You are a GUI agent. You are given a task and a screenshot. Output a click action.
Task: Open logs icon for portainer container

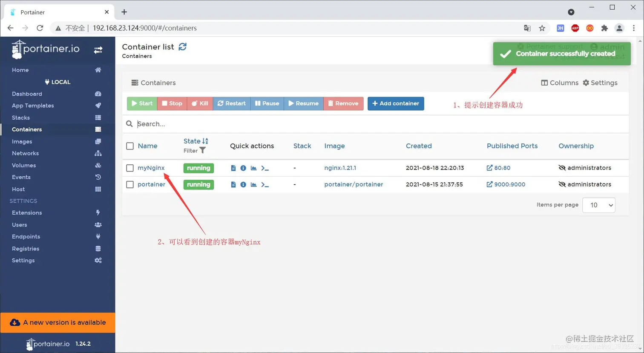[x=233, y=184]
